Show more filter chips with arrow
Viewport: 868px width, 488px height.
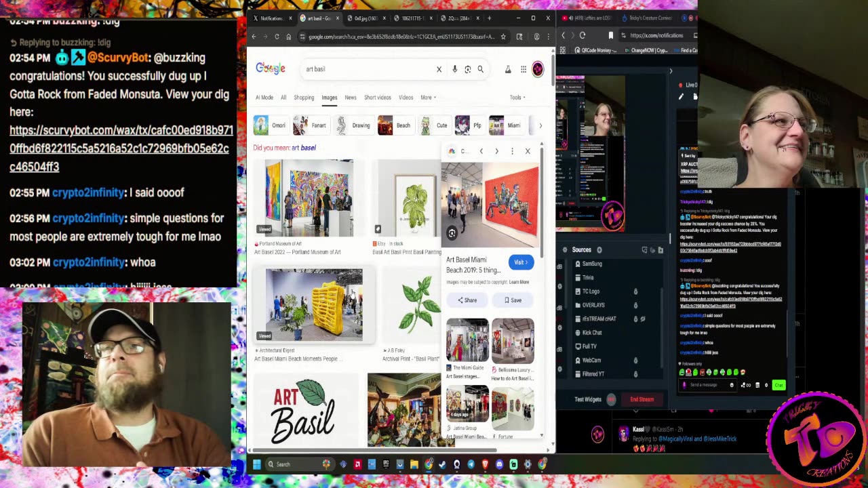pos(540,125)
